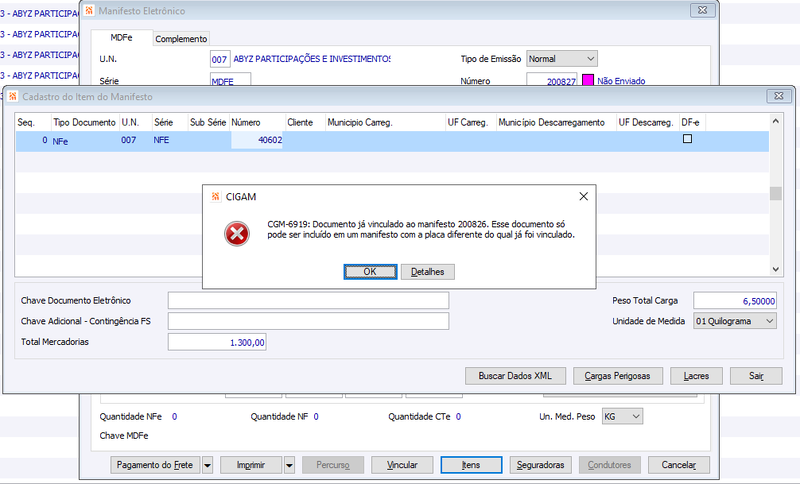Click the Quantidade NFe value 0
The image size is (800, 484).
click(174, 417)
